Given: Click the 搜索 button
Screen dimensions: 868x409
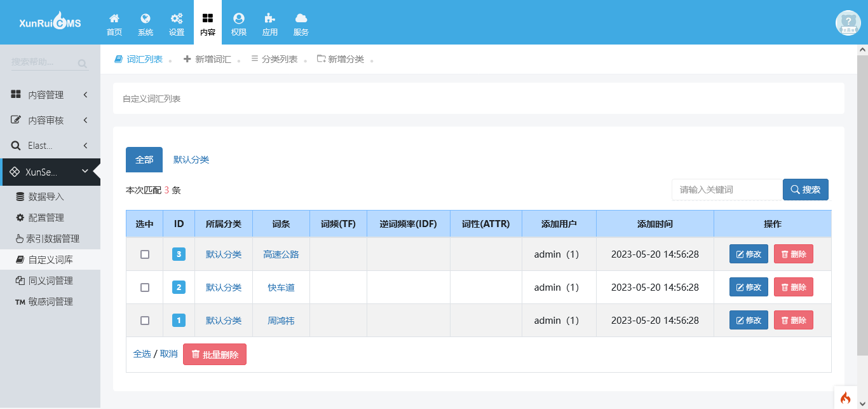Looking at the screenshot, I should coord(805,190).
